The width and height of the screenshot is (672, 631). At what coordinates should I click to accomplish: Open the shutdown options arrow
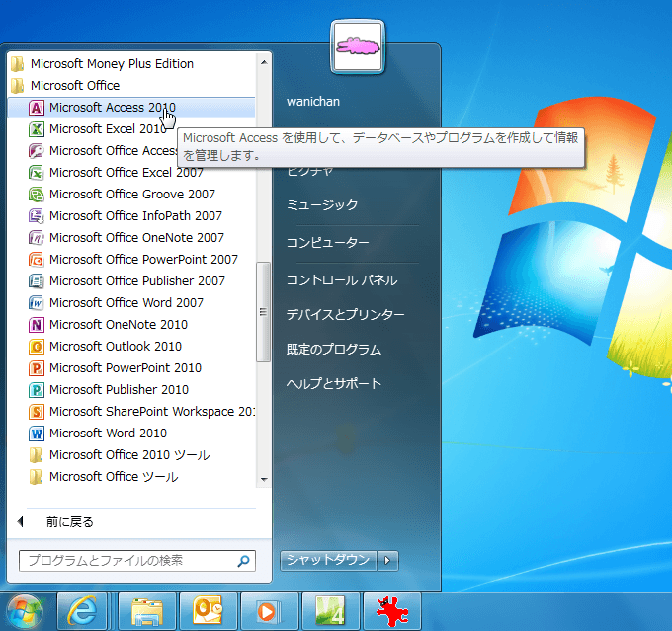387,560
